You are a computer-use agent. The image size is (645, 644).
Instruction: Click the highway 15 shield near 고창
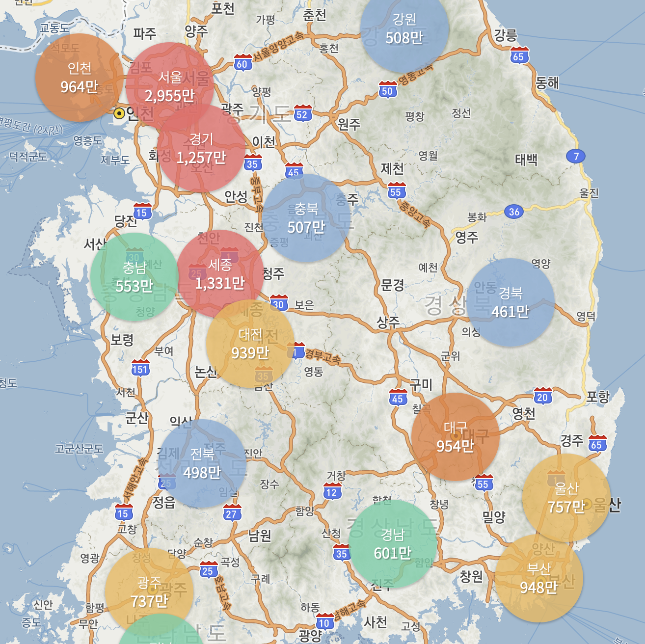click(123, 512)
